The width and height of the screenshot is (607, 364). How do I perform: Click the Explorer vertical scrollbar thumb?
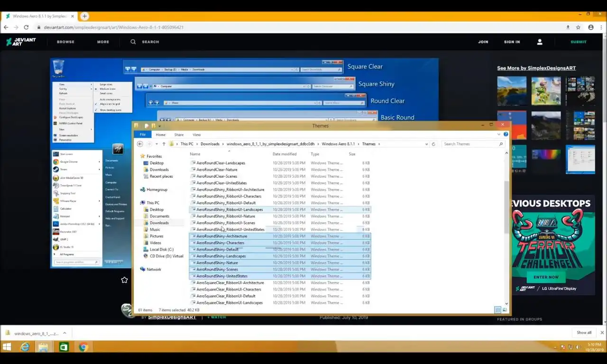[507, 207]
